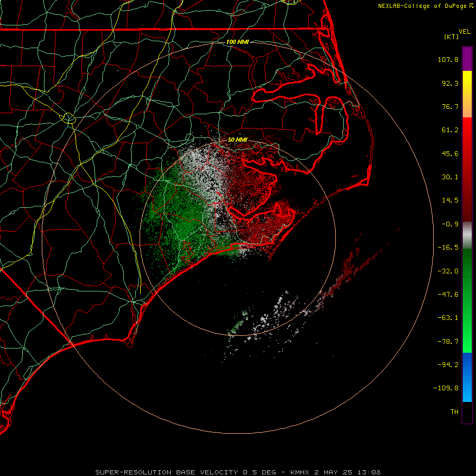Click the [KT] units label
Viewport: 476px width, 476px height.
pos(451,36)
